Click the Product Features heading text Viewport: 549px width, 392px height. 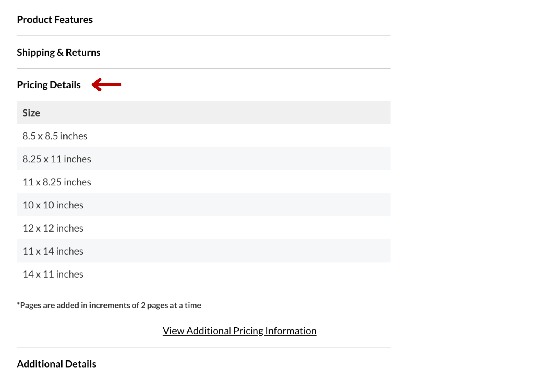click(54, 19)
